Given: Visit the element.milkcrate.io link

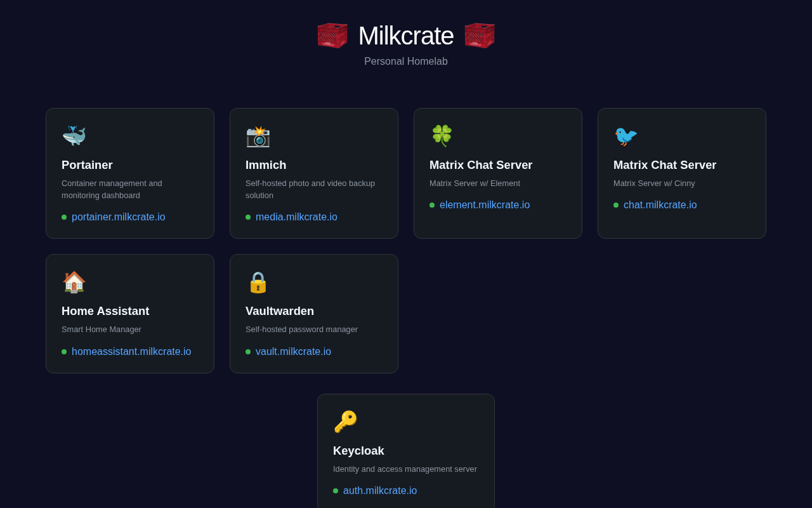Looking at the screenshot, I should click(x=484, y=205).
